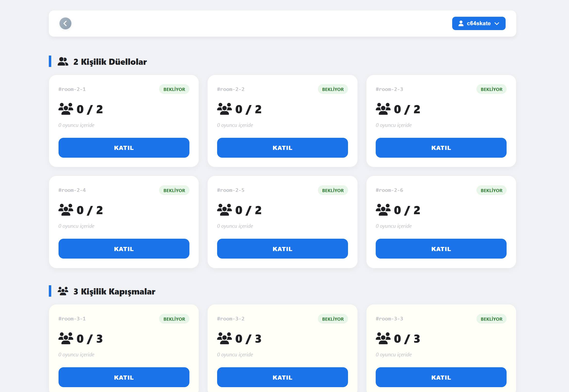
Task: Click the user profile icon beside c64skate
Action: [461, 24]
